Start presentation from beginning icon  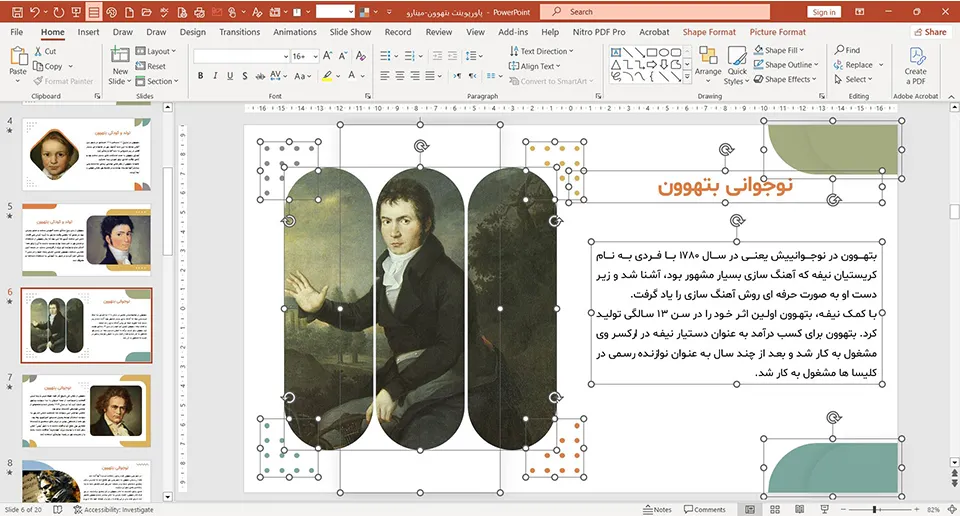(76, 12)
